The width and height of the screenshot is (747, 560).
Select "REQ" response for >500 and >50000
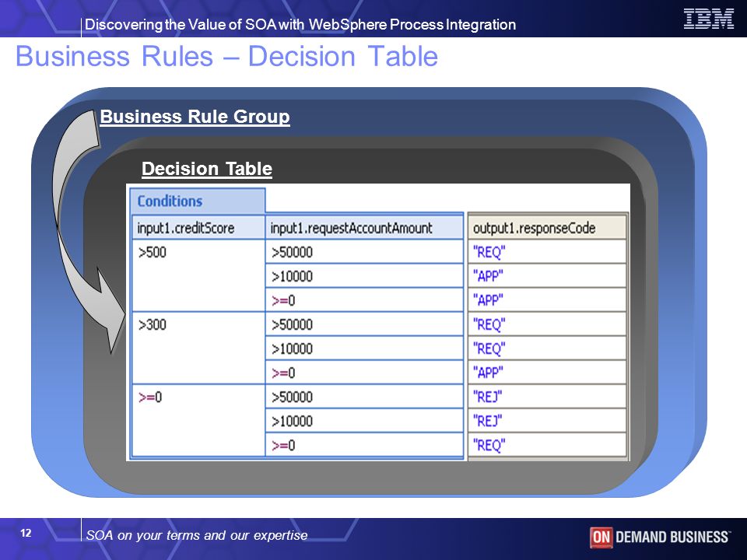[x=547, y=251]
